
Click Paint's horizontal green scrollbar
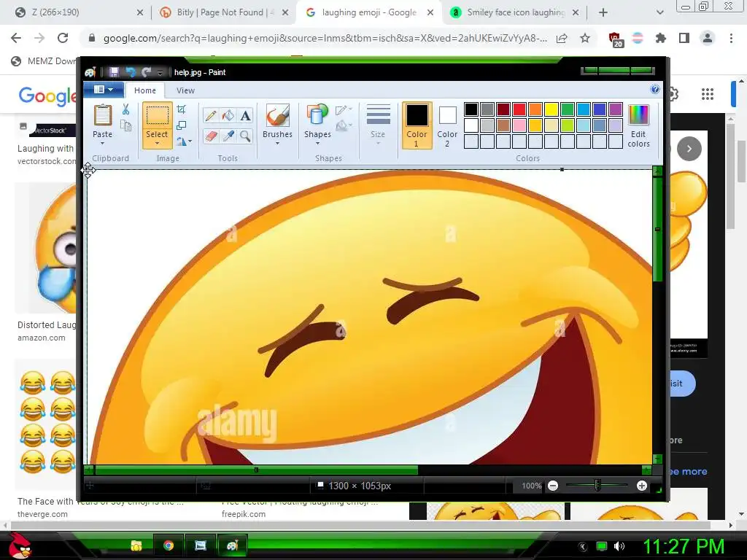click(257, 470)
